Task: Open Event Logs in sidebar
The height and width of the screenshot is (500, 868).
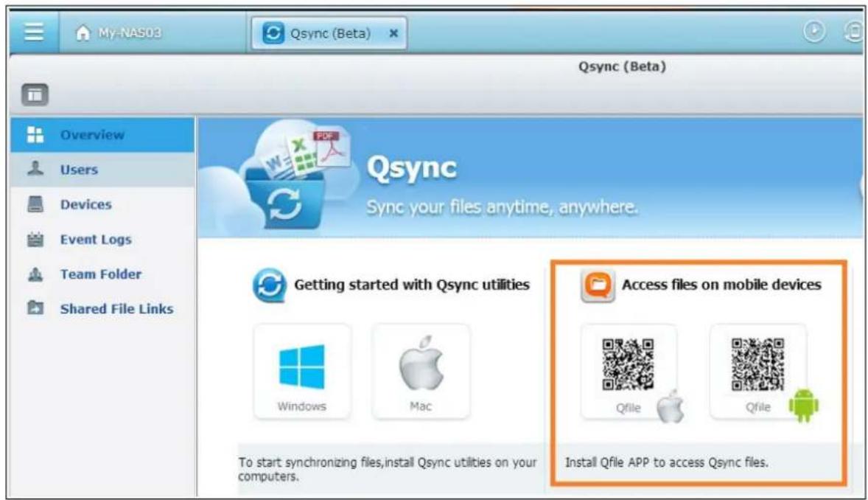Action: coord(102,240)
